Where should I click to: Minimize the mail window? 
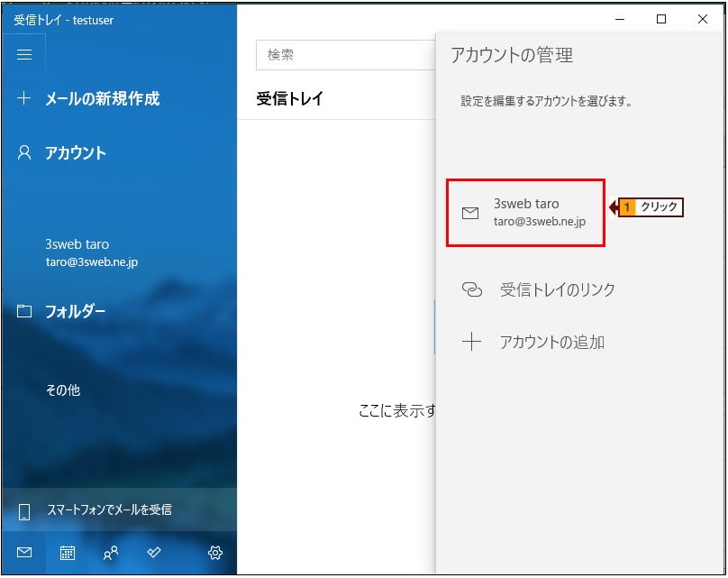pos(620,19)
